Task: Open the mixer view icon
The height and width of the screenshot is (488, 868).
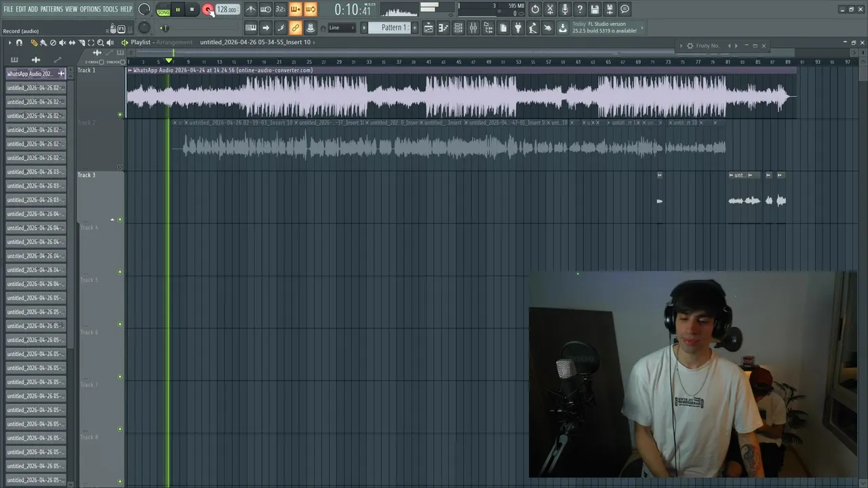Action: 473,28
